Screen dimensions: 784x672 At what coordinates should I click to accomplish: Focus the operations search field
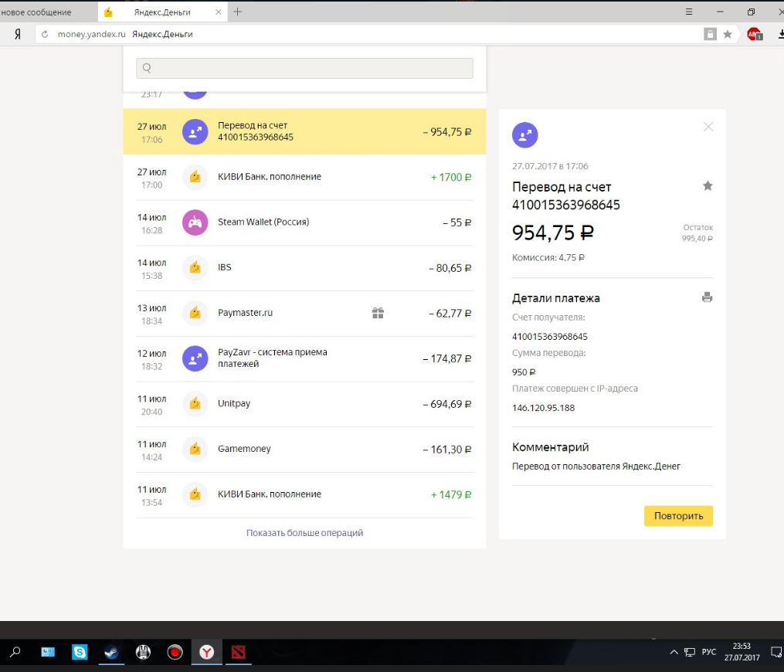pos(304,68)
